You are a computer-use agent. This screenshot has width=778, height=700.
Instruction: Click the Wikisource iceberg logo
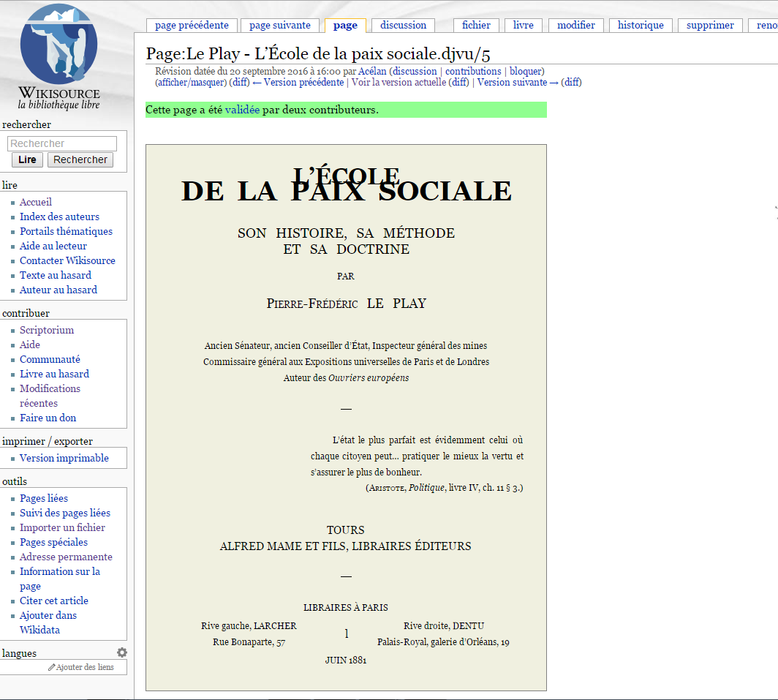(x=58, y=44)
